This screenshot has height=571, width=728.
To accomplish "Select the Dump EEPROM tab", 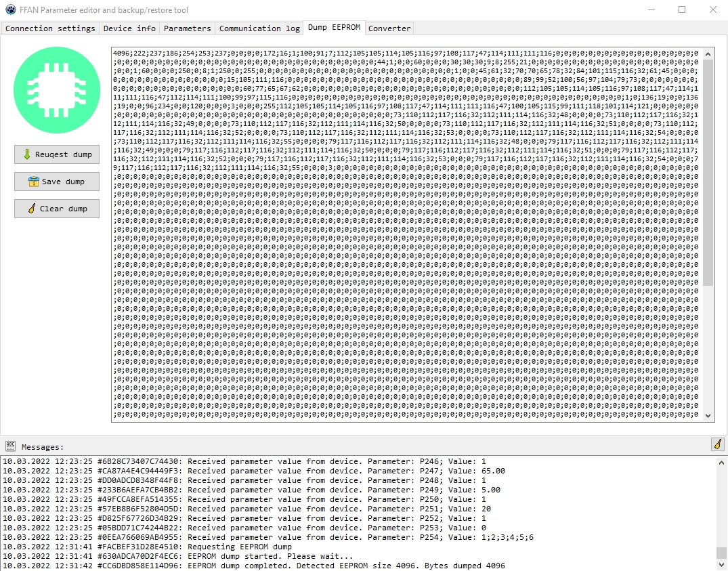I will point(334,28).
